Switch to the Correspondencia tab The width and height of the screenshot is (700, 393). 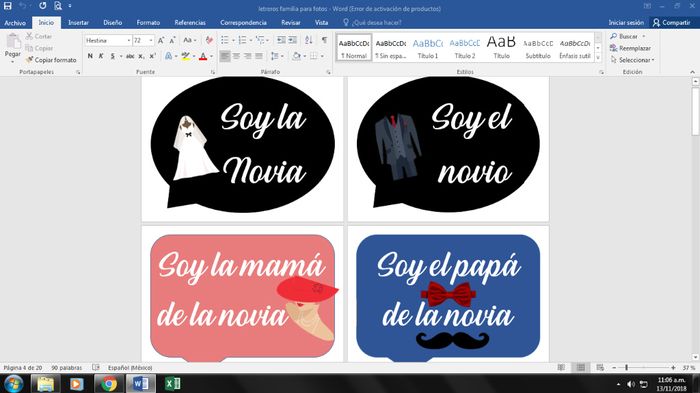point(243,22)
